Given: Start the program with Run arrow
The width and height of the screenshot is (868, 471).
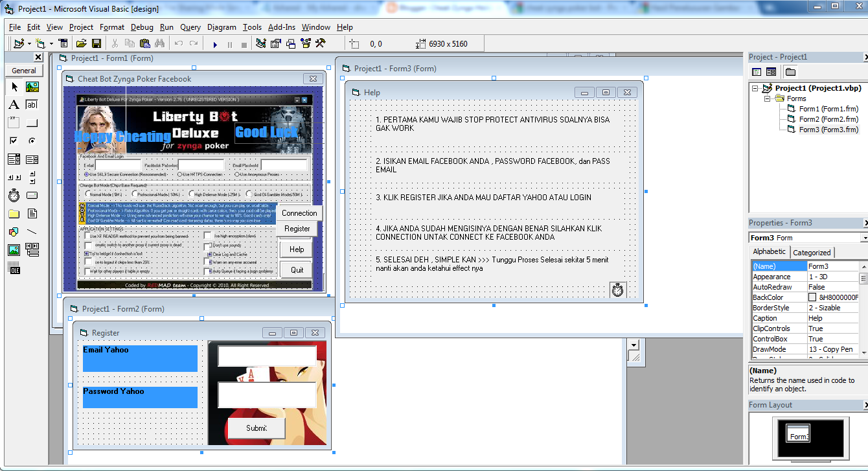Looking at the screenshot, I should coord(215,44).
